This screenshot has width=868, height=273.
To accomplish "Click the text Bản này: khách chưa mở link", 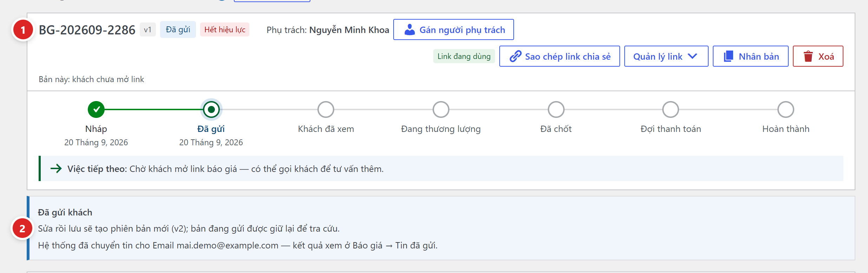I will tap(91, 79).
